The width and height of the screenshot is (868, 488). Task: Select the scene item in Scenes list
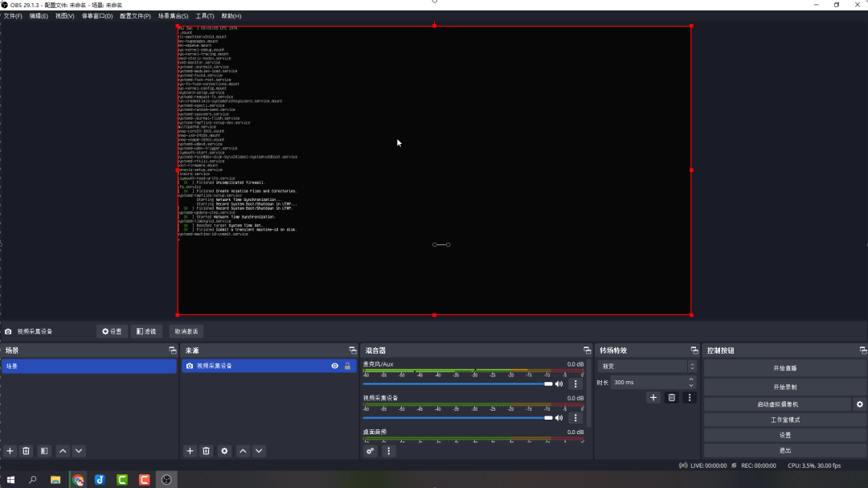[89, 366]
